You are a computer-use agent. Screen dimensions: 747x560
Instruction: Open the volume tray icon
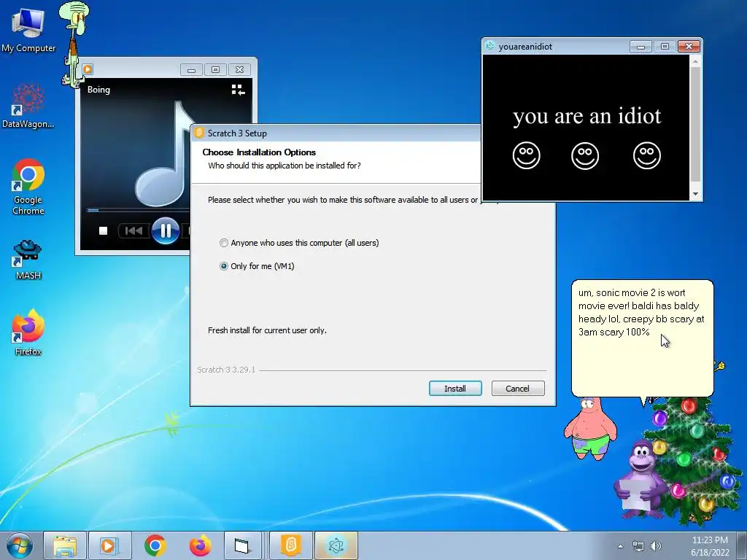point(656,546)
